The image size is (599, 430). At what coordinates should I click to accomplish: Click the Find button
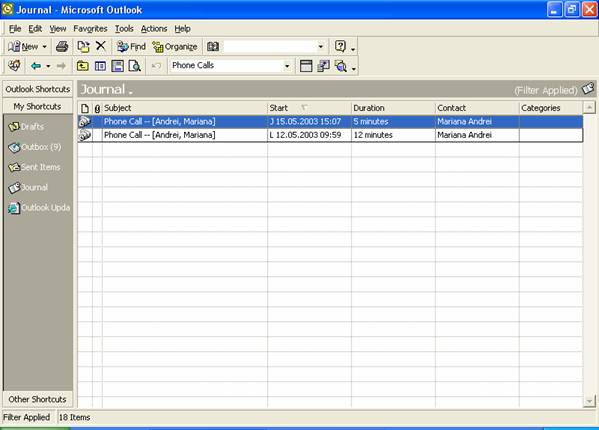coord(131,47)
